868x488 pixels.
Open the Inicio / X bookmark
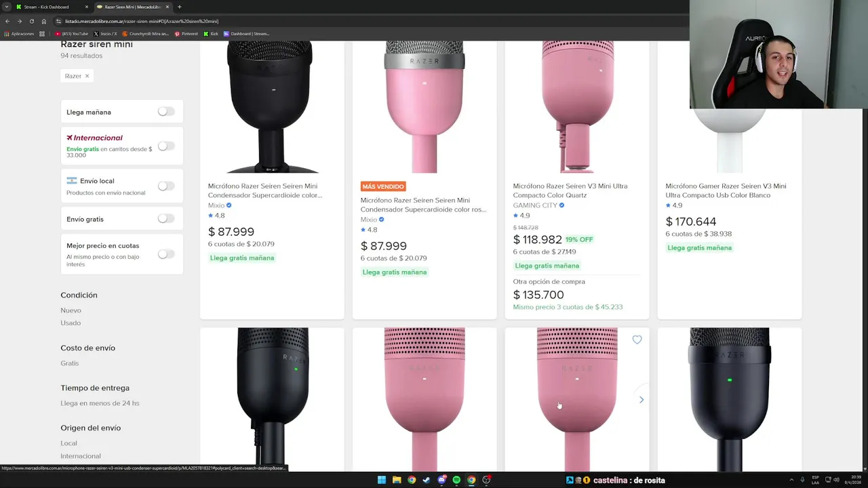point(105,33)
